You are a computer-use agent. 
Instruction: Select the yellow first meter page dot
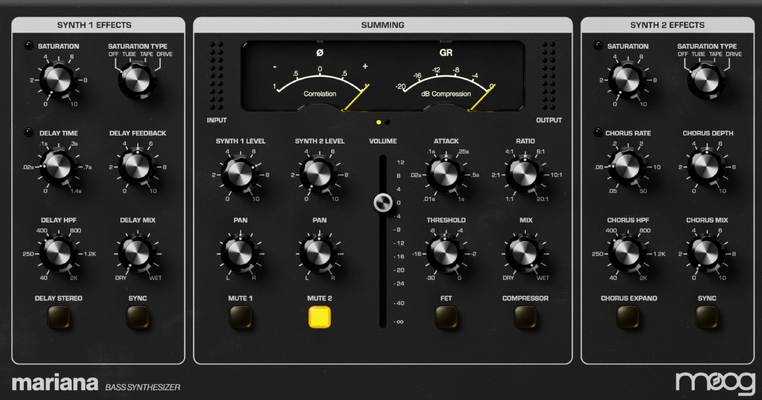point(379,122)
